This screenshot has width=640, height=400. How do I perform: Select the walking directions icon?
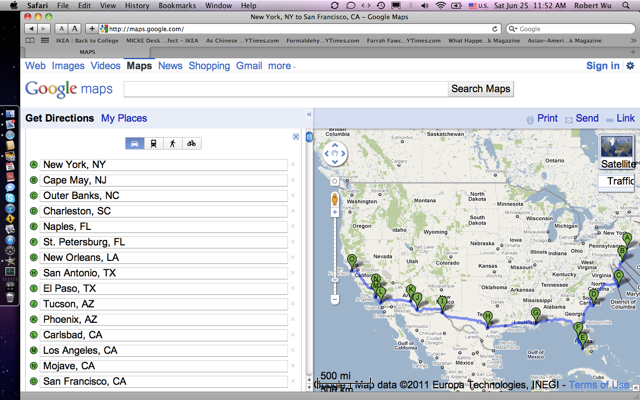[x=173, y=144]
